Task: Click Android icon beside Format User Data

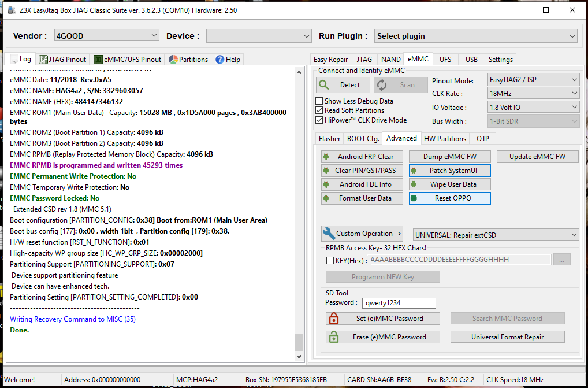Action: click(x=326, y=198)
